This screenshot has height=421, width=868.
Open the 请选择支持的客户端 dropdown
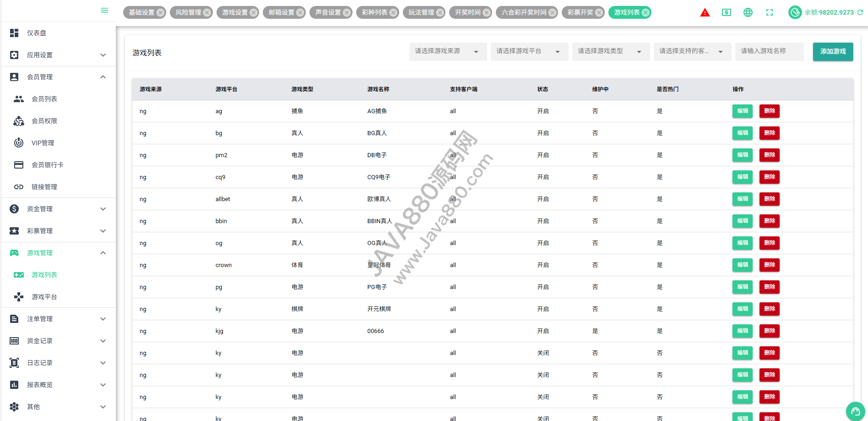[692, 52]
